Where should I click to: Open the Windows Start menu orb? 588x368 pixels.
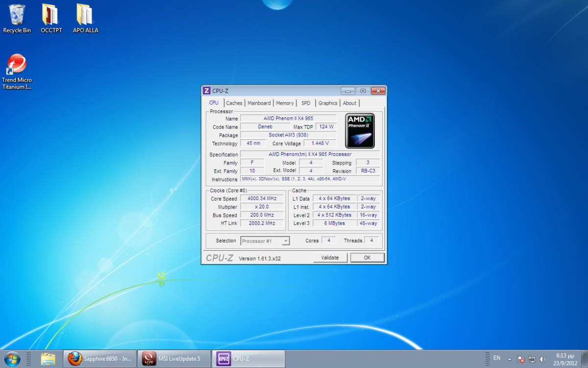12,359
